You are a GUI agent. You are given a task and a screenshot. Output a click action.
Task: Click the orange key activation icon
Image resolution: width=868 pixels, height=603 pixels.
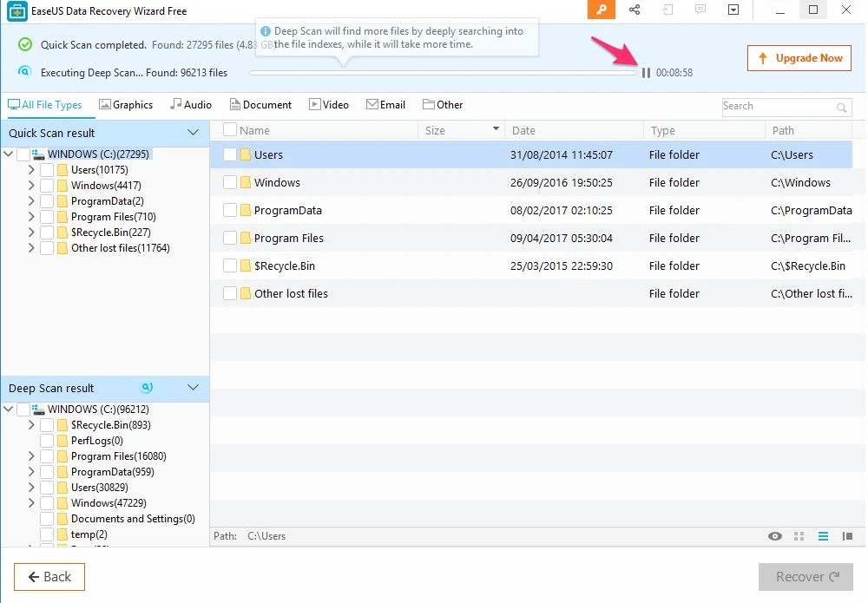point(601,10)
